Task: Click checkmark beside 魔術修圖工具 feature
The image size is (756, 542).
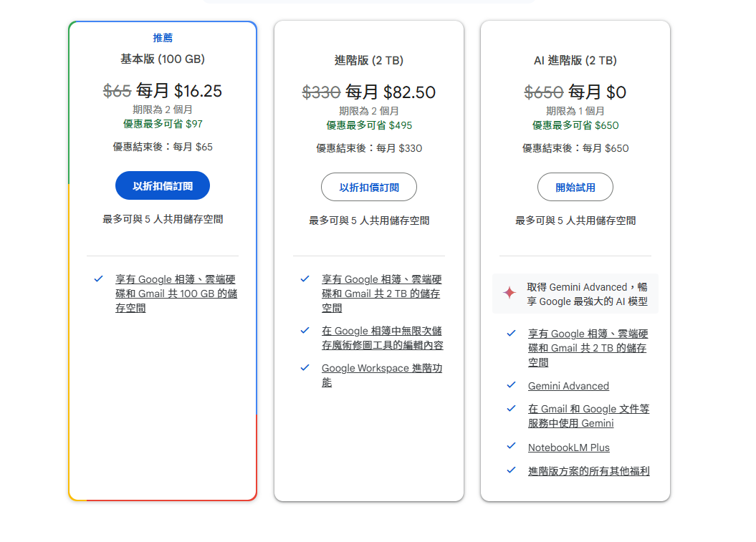Action: point(305,330)
